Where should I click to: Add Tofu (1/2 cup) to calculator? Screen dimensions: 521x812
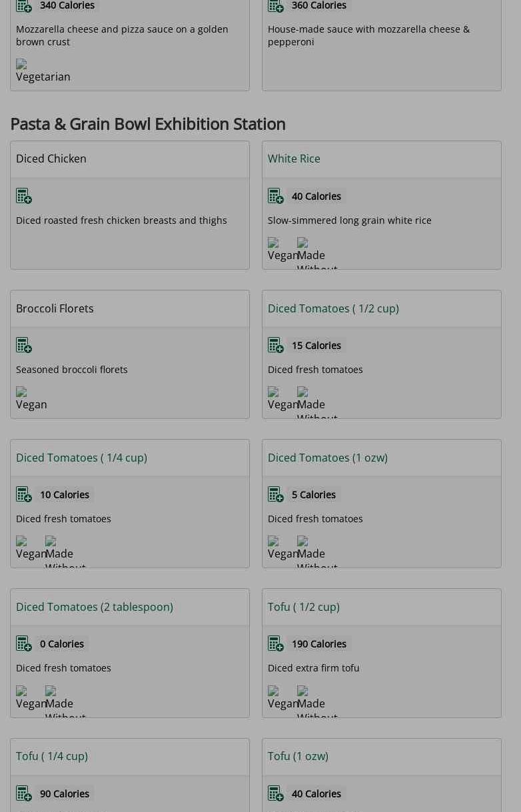(276, 643)
